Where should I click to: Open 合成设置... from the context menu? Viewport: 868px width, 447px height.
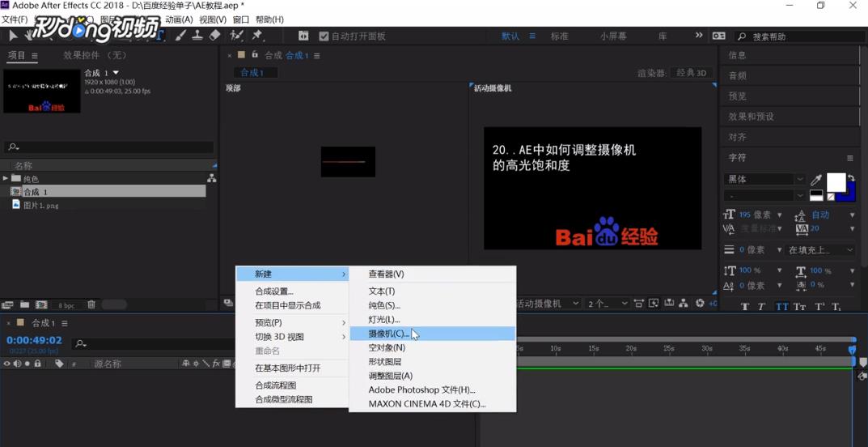pos(292,292)
